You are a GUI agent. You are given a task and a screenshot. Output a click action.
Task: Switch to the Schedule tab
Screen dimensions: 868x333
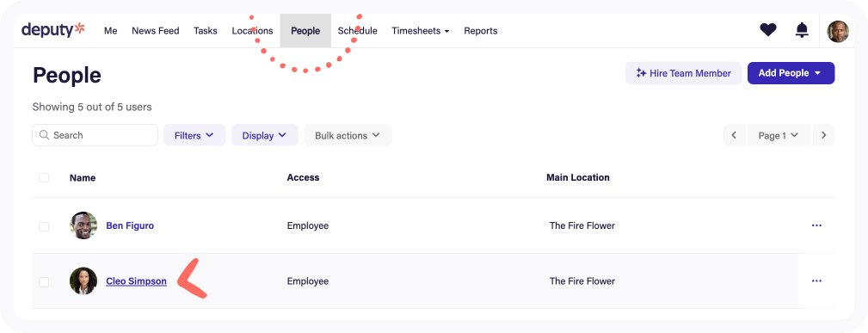(x=358, y=31)
